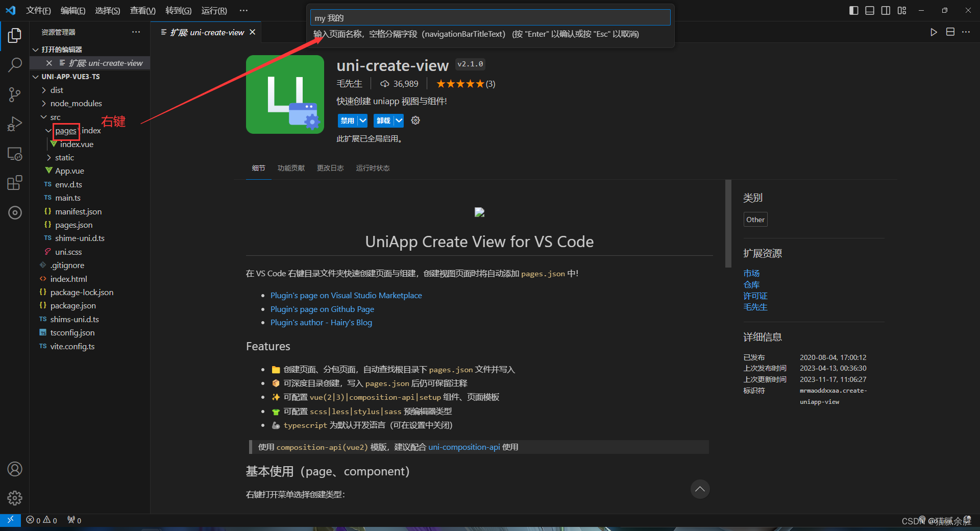Image resolution: width=980 pixels, height=531 pixels.
Task: Expand the dist folder
Action: pos(44,90)
